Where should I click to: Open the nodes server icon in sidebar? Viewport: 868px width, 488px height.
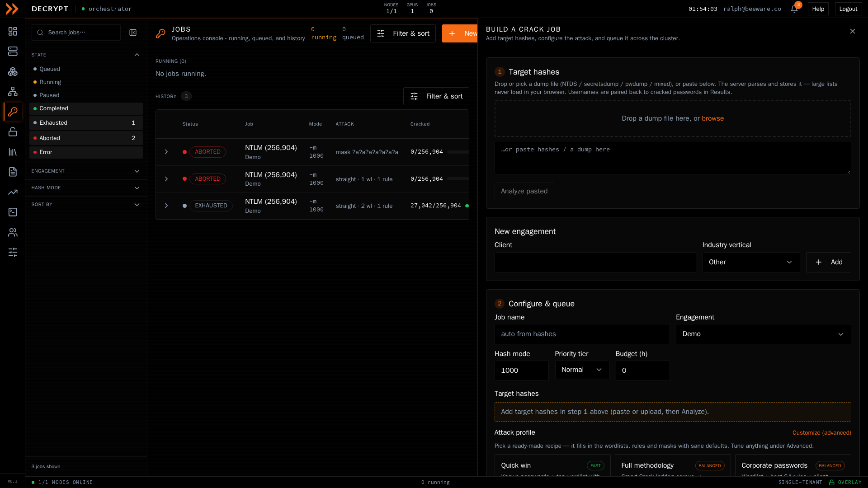click(13, 51)
